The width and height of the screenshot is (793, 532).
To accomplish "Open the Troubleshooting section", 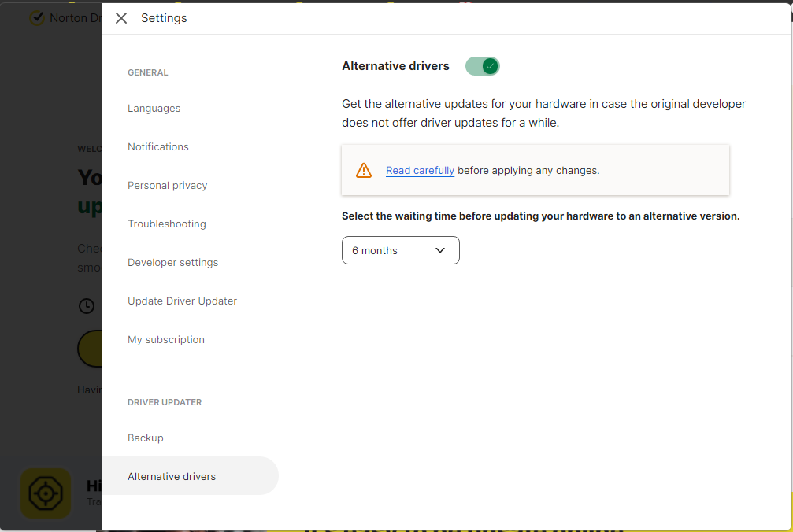I will click(167, 224).
